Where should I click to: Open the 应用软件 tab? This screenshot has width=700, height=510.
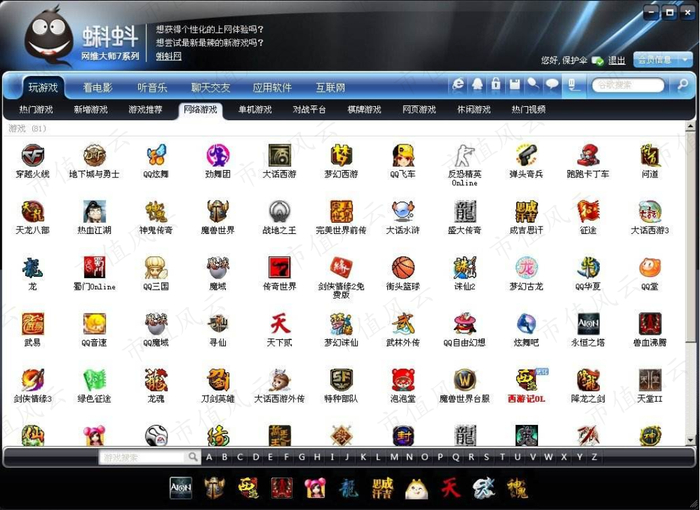(x=272, y=88)
